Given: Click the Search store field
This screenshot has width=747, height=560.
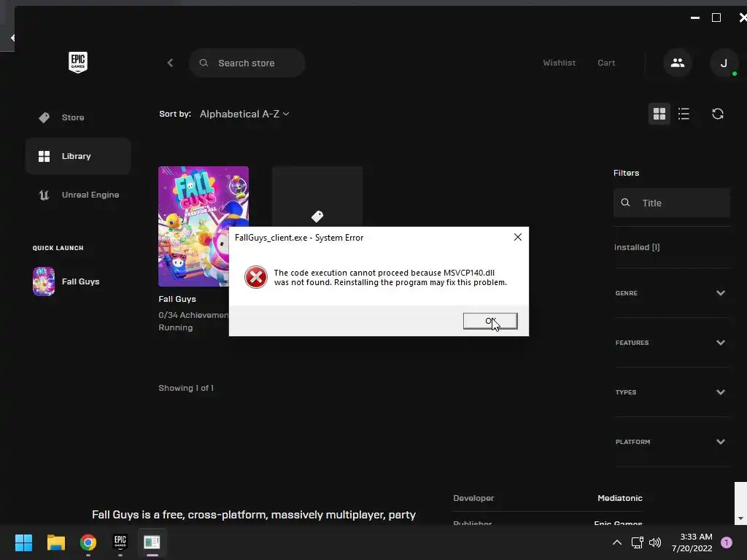Looking at the screenshot, I should tap(247, 63).
